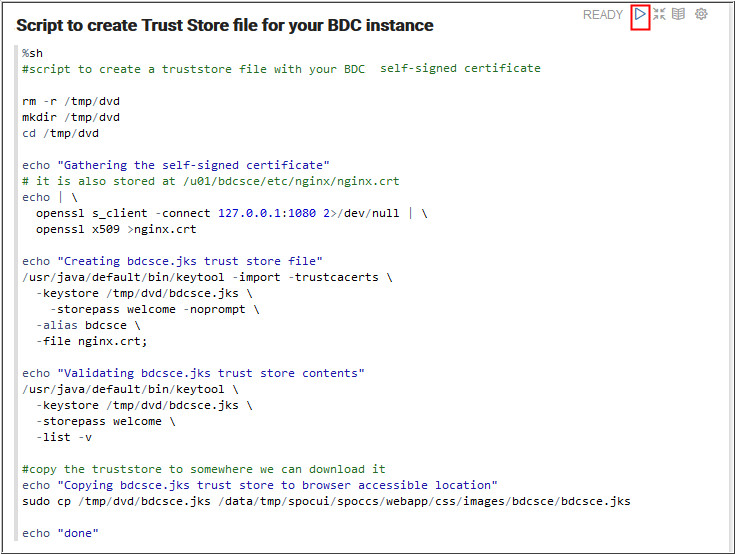Click the '-list -v' option line
Screen dimensions: 735x554
[x=64, y=437]
